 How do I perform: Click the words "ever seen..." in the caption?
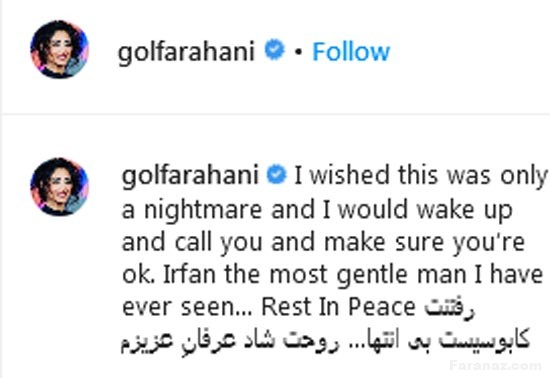click(187, 307)
